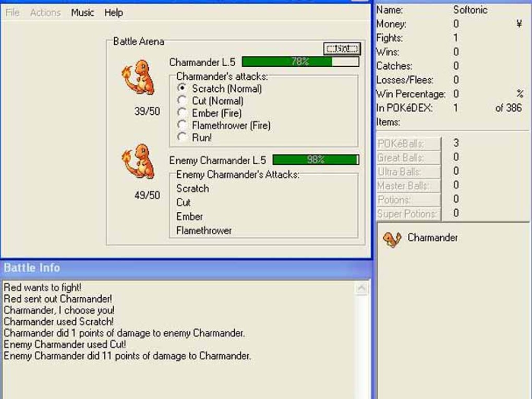Image resolution: width=532 pixels, height=399 pixels.
Task: Click the "49/50" enemy HP value
Action: 147,195
